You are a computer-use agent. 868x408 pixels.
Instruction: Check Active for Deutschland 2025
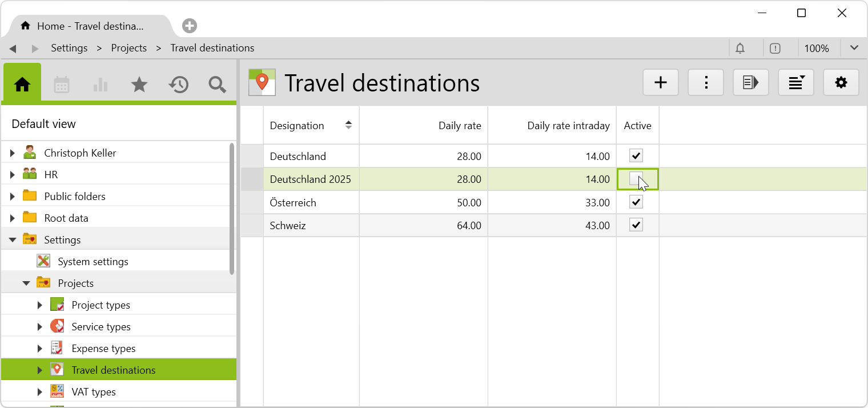click(636, 179)
